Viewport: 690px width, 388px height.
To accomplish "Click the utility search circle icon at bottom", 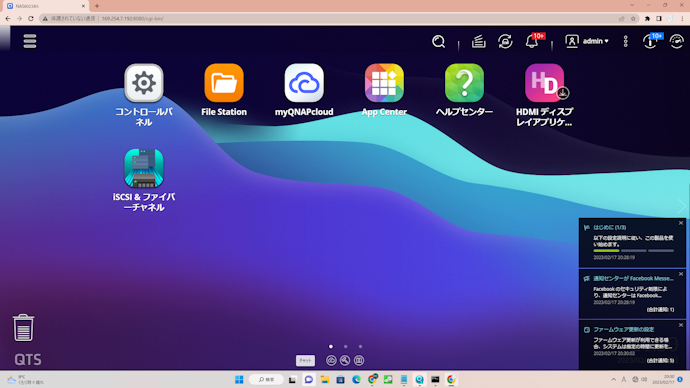I will 345,360.
